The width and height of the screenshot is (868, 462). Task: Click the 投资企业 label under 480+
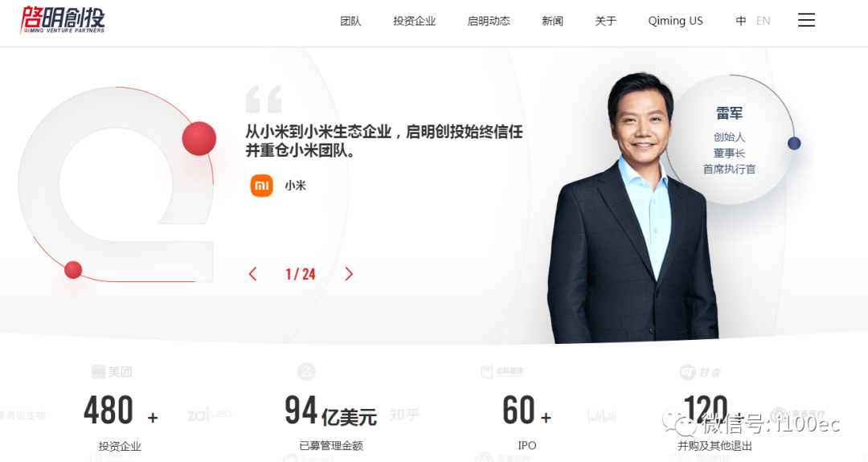tap(120, 446)
